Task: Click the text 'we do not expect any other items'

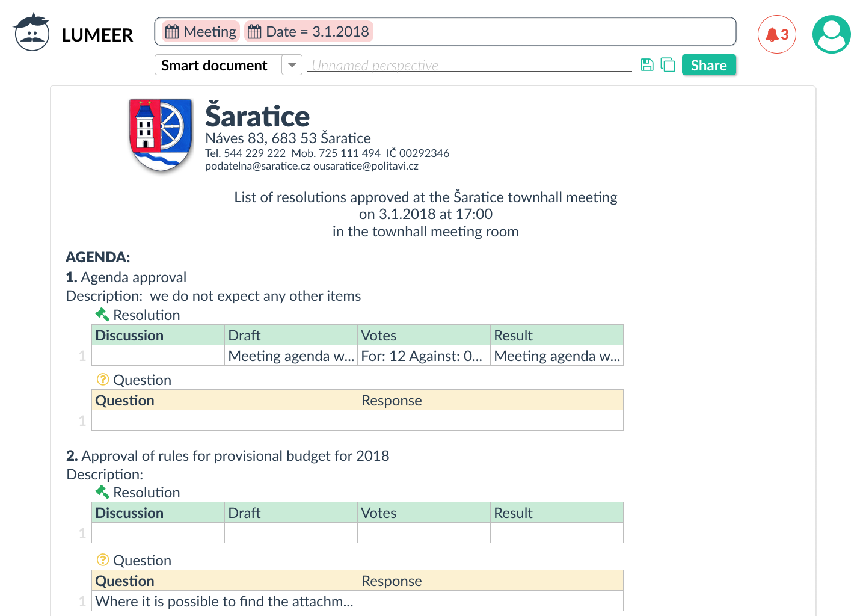Action: tap(255, 295)
